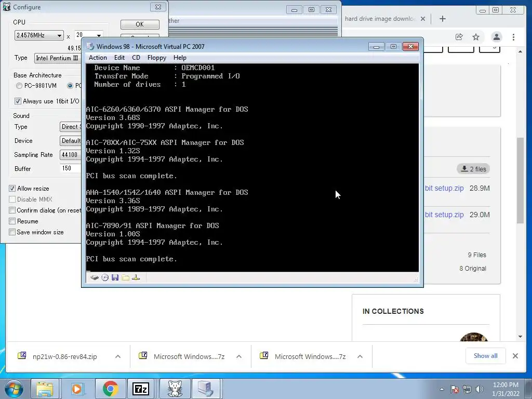Open the CPU multiplier dropdown showing 20

[x=99, y=35]
